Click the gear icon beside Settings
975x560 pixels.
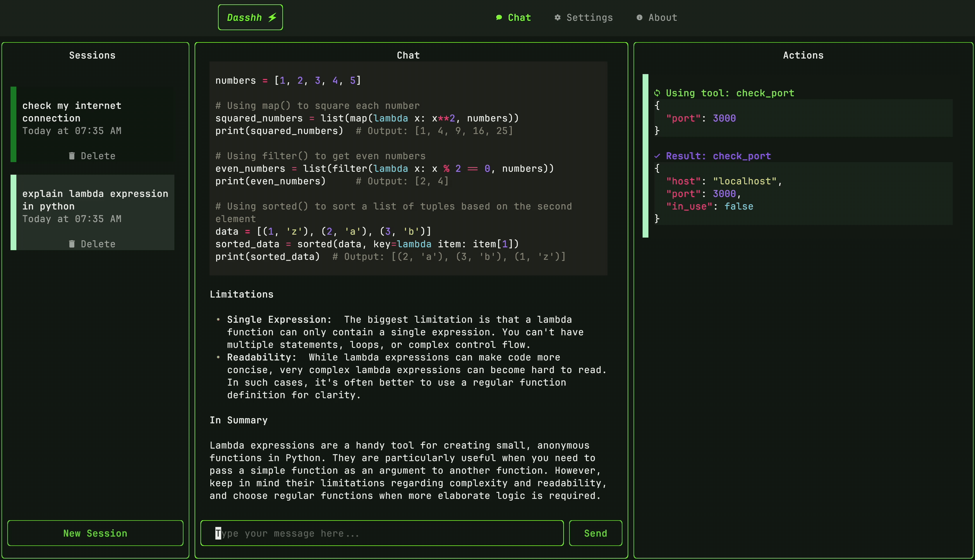click(557, 17)
